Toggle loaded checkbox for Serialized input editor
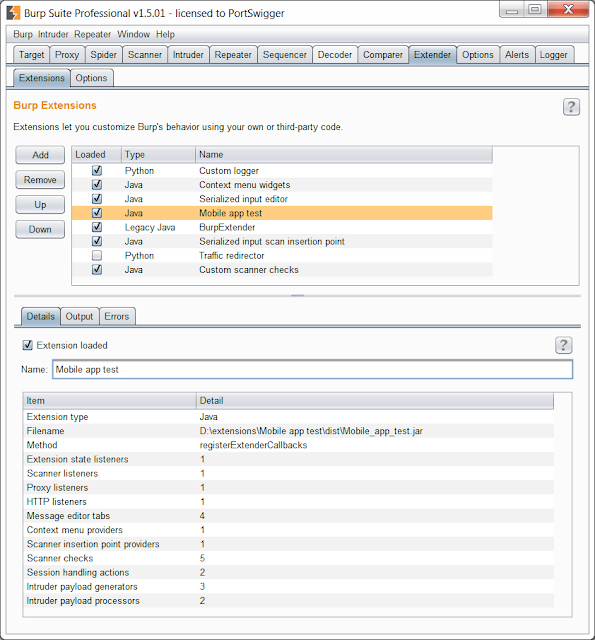The height and width of the screenshot is (640, 595). coord(97,199)
